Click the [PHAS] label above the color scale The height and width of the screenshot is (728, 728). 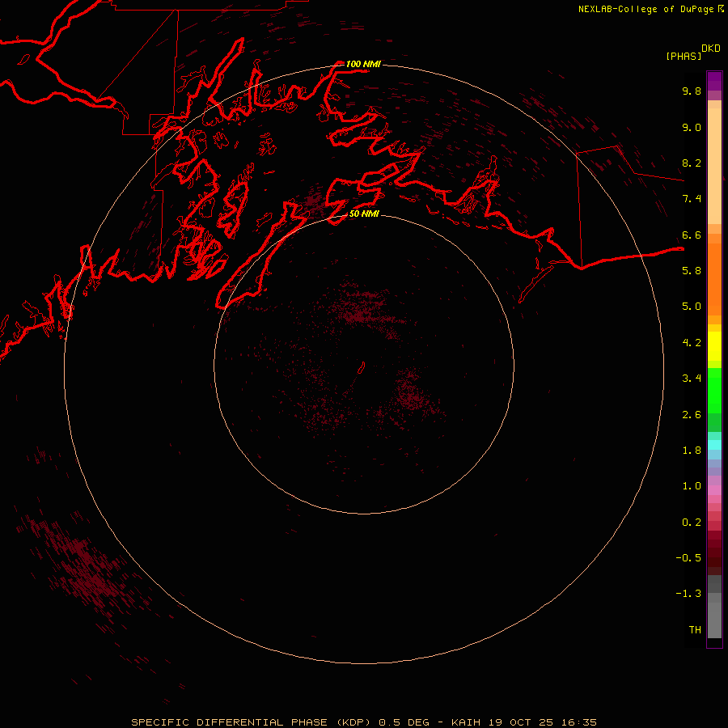click(684, 56)
